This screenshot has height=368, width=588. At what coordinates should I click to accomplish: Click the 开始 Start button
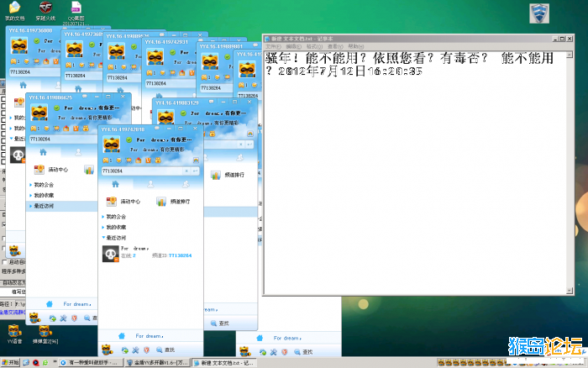(x=10, y=363)
